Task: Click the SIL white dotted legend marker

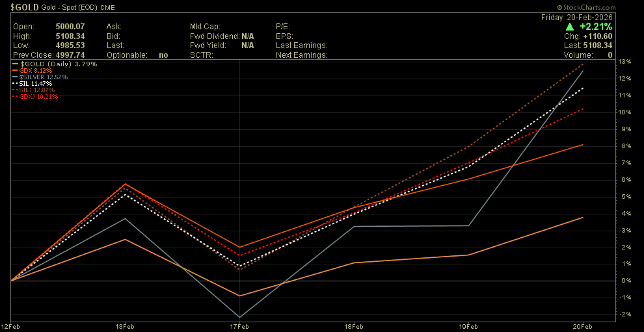Action: coord(16,84)
